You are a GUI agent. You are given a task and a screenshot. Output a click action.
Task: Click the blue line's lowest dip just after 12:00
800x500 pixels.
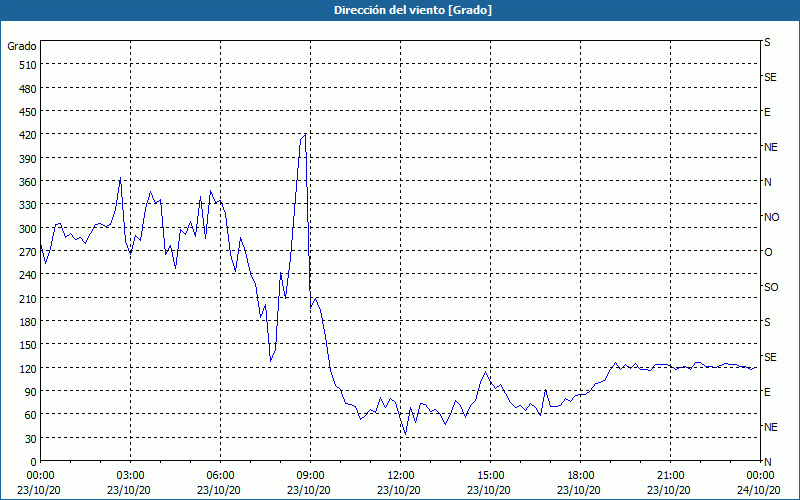pyautogui.click(x=406, y=434)
